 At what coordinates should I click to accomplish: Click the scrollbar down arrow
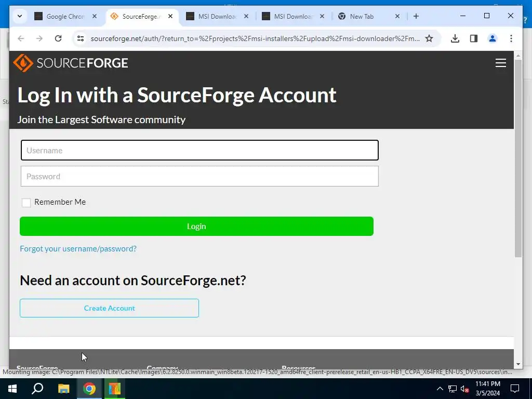click(x=518, y=364)
